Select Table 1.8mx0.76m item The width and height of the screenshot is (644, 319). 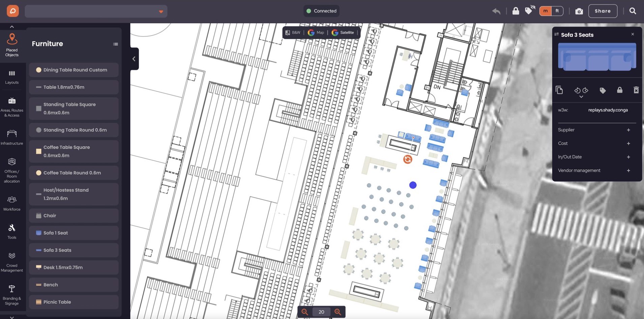74,87
